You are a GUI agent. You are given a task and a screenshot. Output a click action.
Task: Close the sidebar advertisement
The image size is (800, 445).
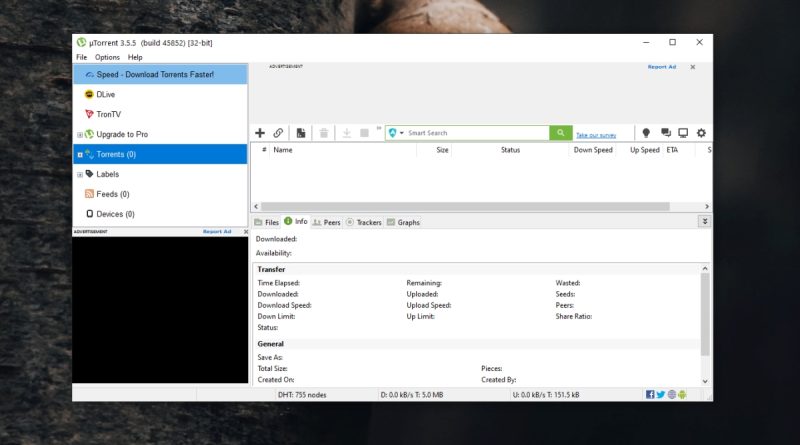(x=246, y=232)
